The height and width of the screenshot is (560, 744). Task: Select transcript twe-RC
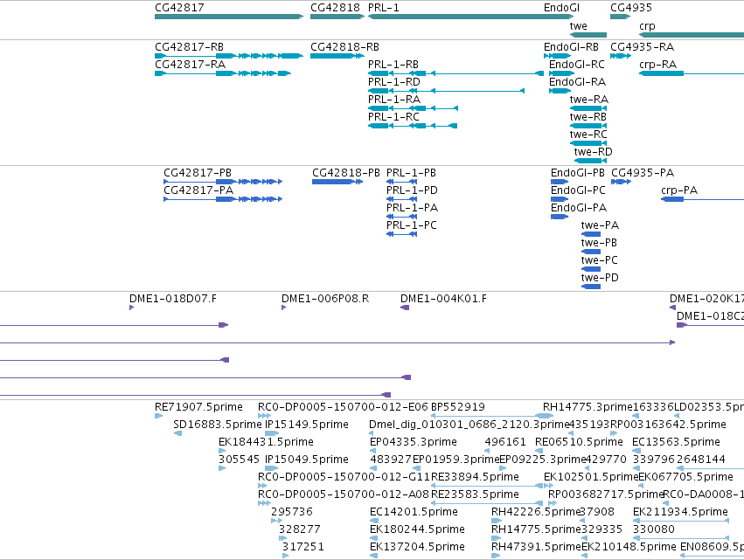tap(588, 143)
